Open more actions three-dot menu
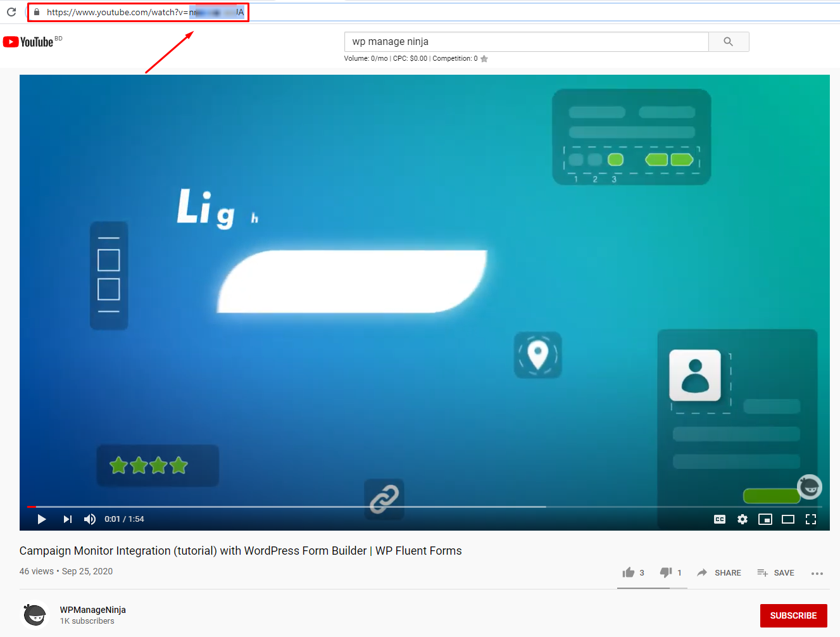 point(817,573)
